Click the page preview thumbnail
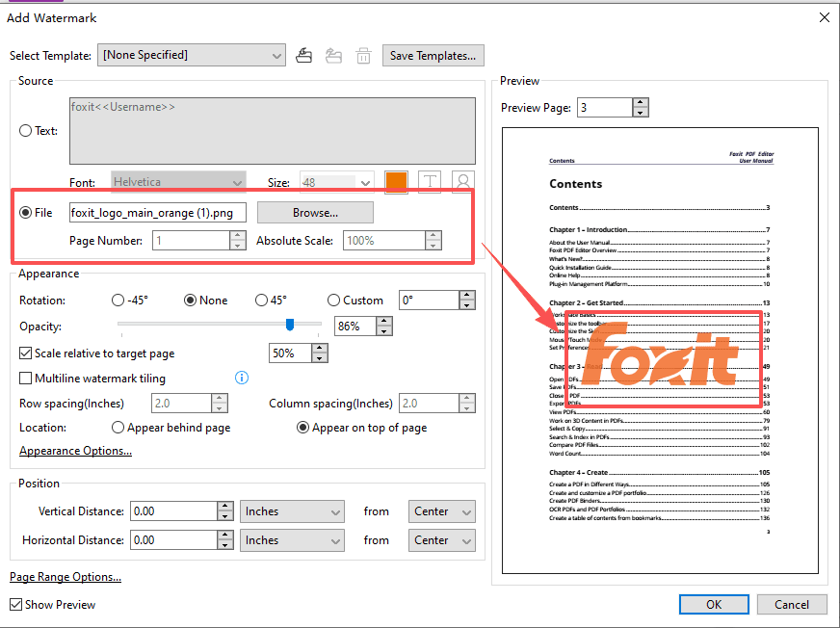 tap(660, 351)
